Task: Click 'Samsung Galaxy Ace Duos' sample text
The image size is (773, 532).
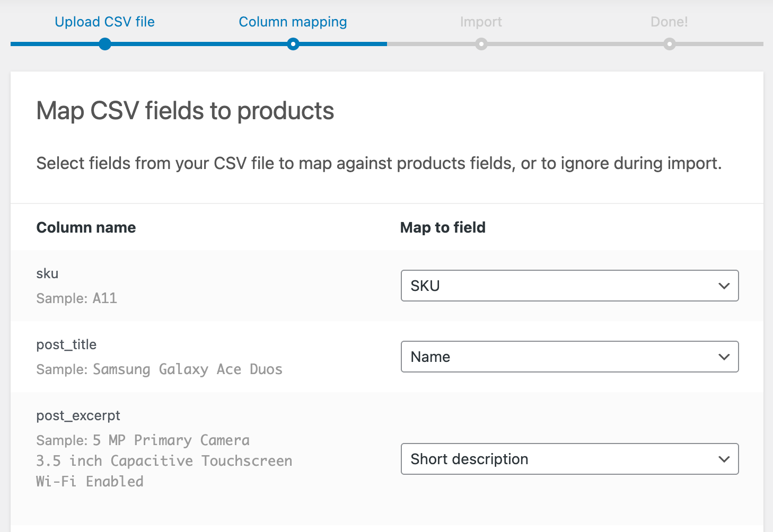Action: (x=188, y=369)
